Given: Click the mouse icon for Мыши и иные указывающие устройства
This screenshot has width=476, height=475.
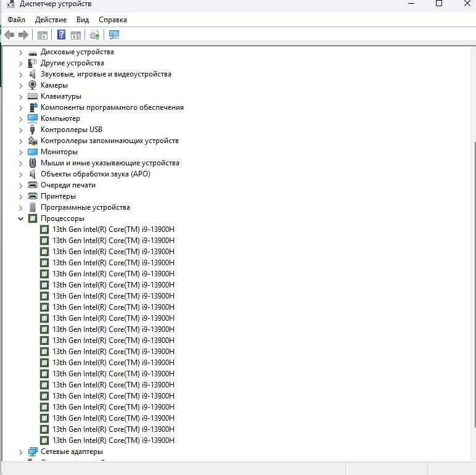Looking at the screenshot, I should click(x=33, y=163).
